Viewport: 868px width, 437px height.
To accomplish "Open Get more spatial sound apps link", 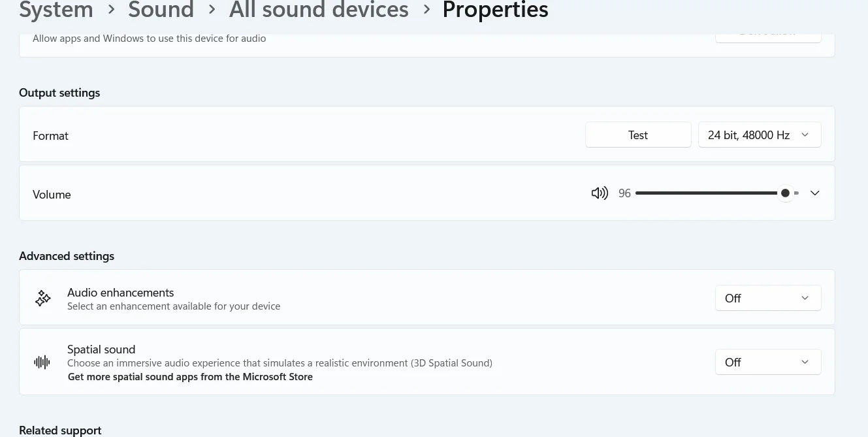I will click(x=190, y=377).
